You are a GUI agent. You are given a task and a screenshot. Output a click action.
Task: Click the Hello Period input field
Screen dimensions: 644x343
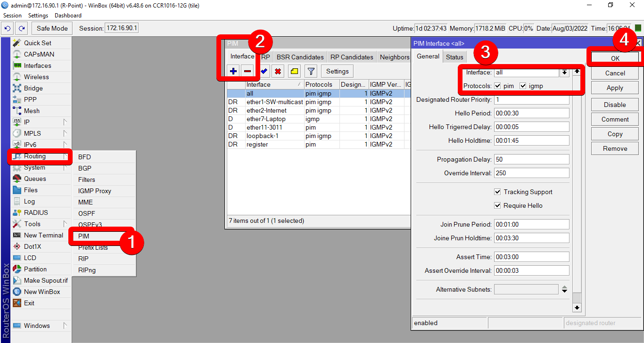point(531,114)
